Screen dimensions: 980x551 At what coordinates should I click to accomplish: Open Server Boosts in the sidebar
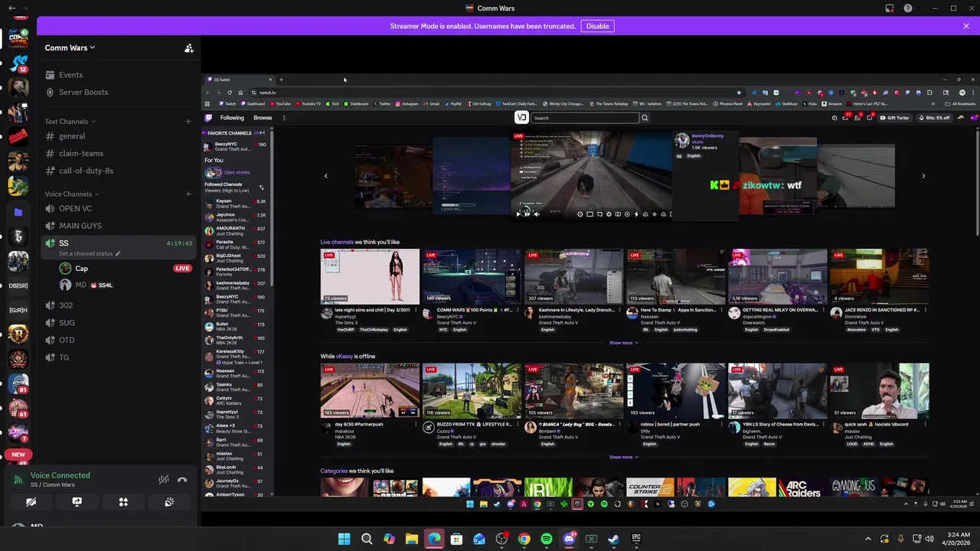pos(83,92)
